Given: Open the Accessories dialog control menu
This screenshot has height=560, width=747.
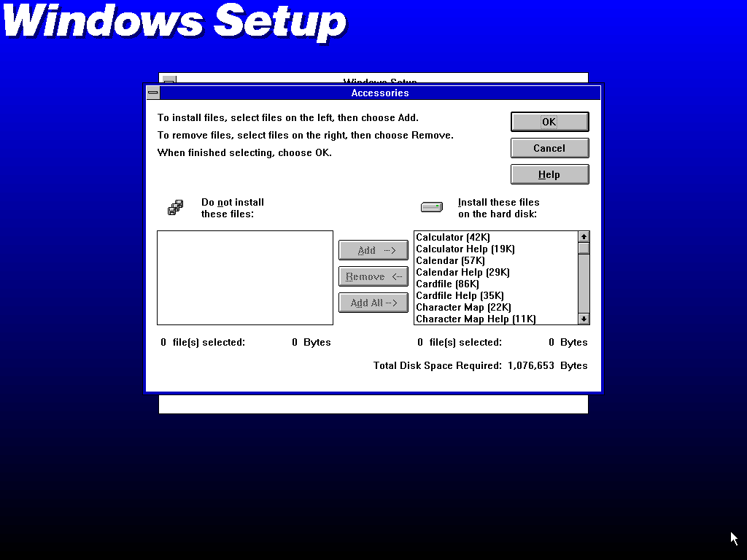Looking at the screenshot, I should click(x=153, y=93).
